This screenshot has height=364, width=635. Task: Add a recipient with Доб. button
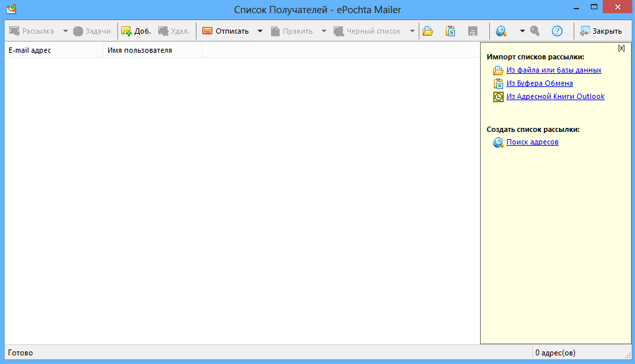tap(136, 31)
